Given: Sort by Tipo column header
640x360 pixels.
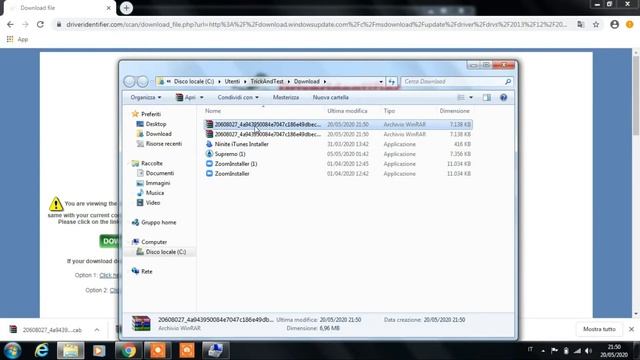Looking at the screenshot, I should (389, 111).
